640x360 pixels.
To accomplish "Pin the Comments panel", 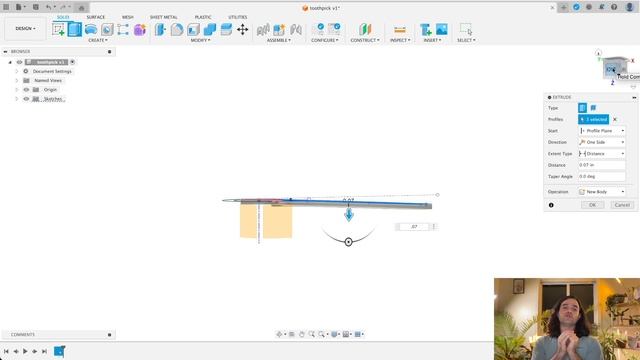I will (109, 335).
